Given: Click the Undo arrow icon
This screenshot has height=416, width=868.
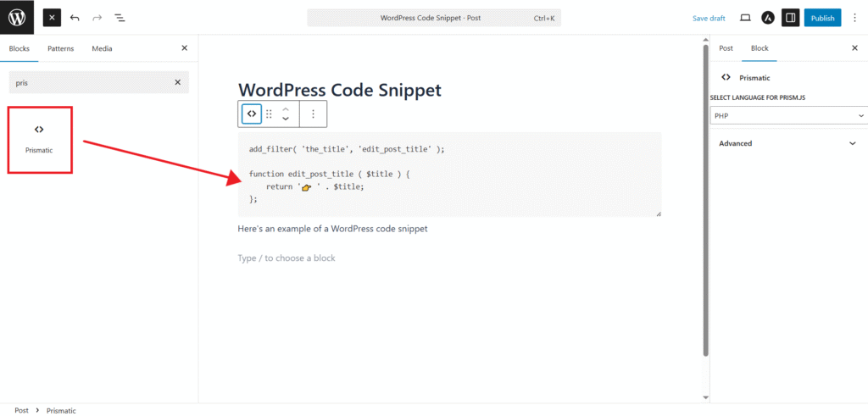Looking at the screenshot, I should click(75, 18).
